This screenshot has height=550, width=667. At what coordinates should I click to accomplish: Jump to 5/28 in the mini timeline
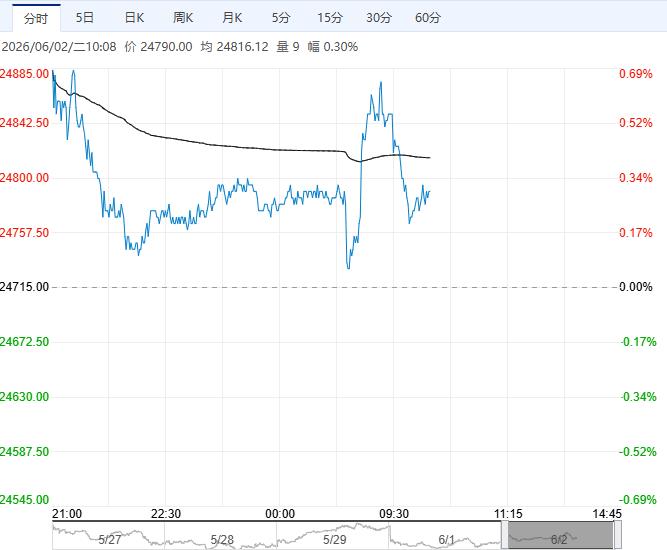(x=222, y=540)
